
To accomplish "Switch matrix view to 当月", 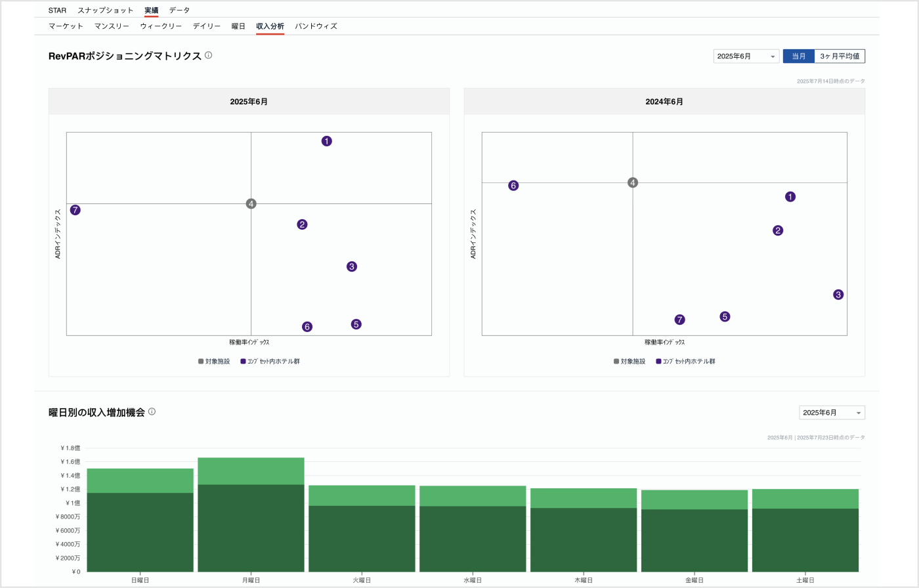I will pyautogui.click(x=798, y=56).
